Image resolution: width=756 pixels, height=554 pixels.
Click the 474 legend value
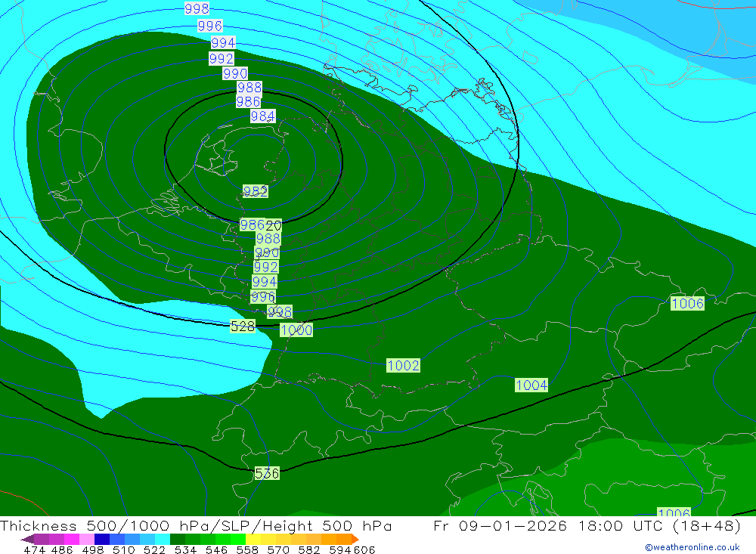pyautogui.click(x=34, y=549)
